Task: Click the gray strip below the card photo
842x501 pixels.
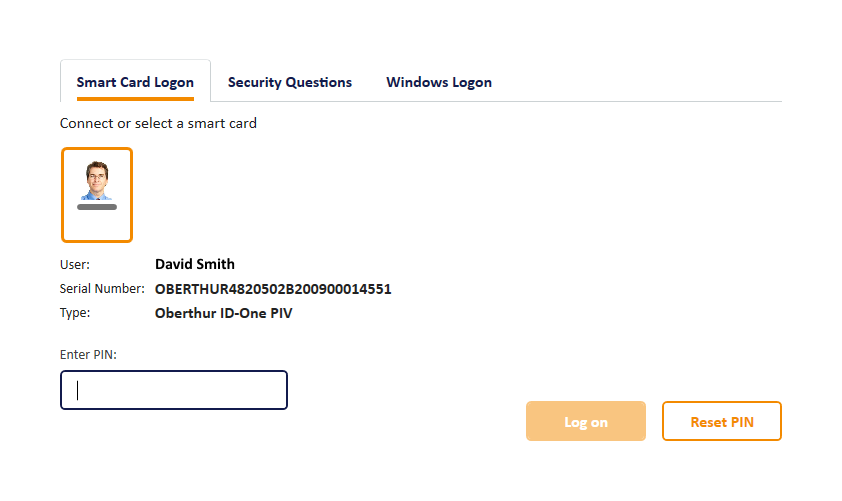Action: coord(97,207)
